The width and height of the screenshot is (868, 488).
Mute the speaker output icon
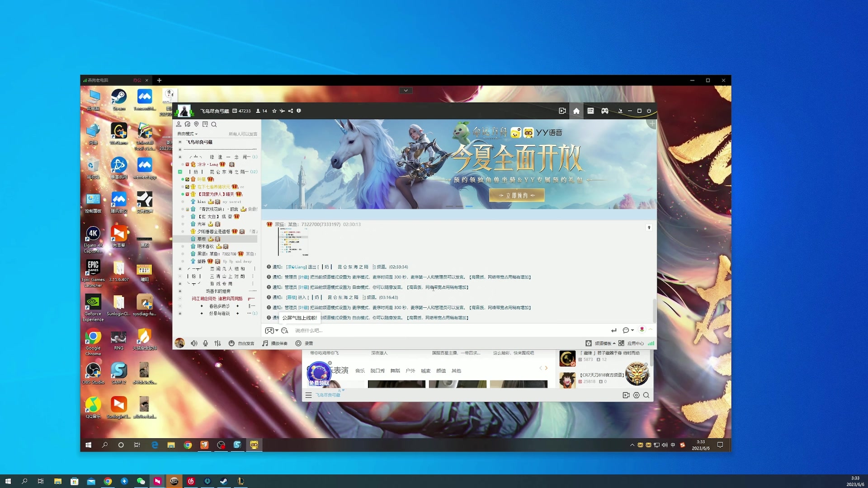(194, 343)
